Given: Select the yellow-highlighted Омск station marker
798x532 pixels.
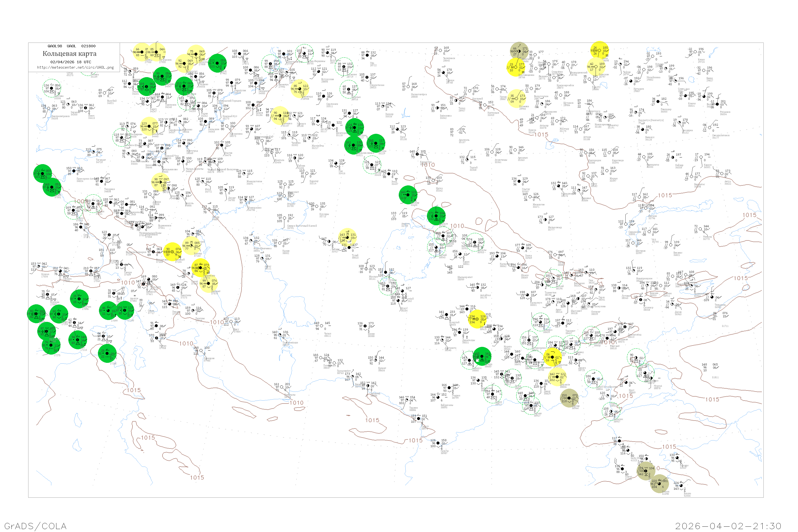Looking at the screenshot, I should tap(599, 50).
